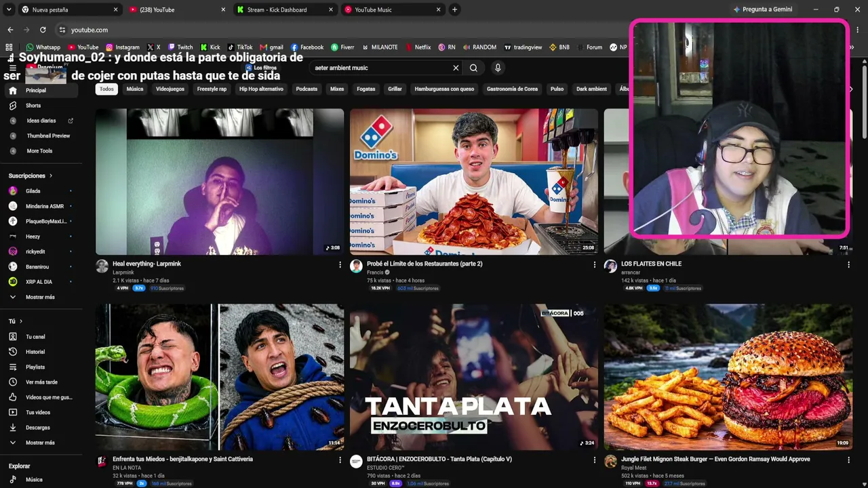This screenshot has height=488, width=868.
Task: Open the Kick bookmark
Action: pos(210,47)
